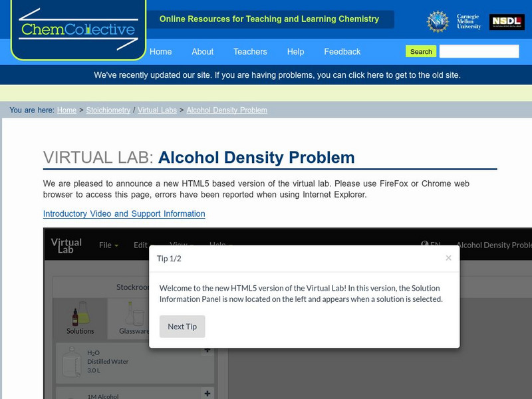The height and width of the screenshot is (399, 532).
Task: Open the Stoichiometry breadcrumb link
Action: coord(108,110)
